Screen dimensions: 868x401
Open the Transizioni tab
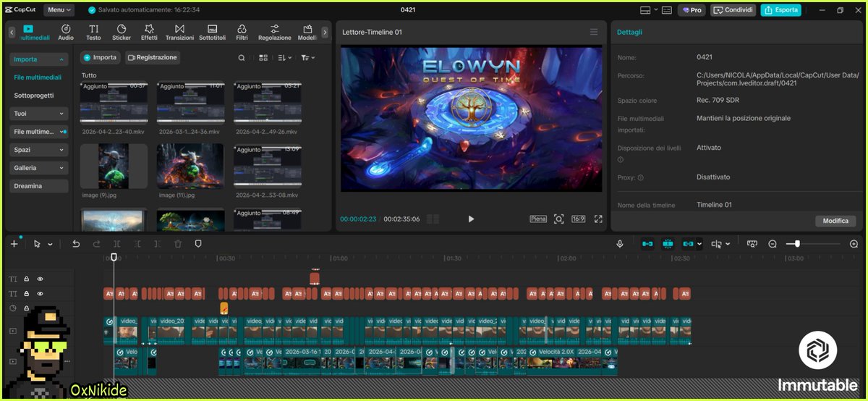click(x=179, y=33)
